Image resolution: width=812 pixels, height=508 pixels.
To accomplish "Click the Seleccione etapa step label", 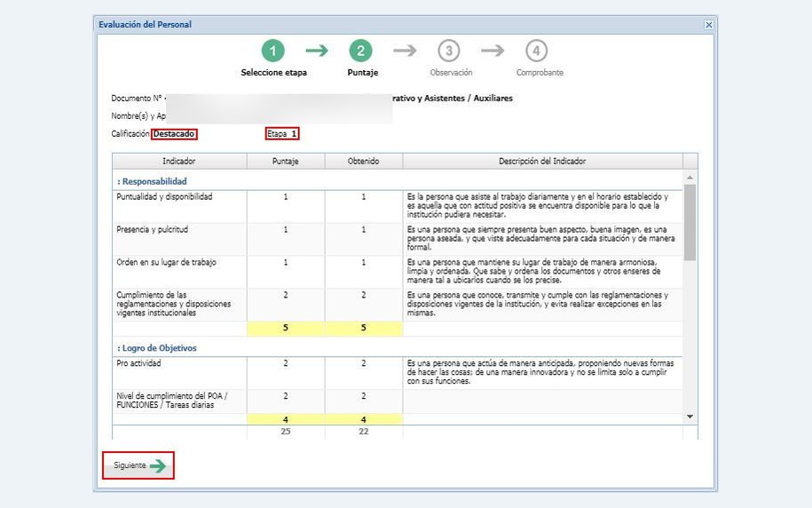I will coord(273,73).
